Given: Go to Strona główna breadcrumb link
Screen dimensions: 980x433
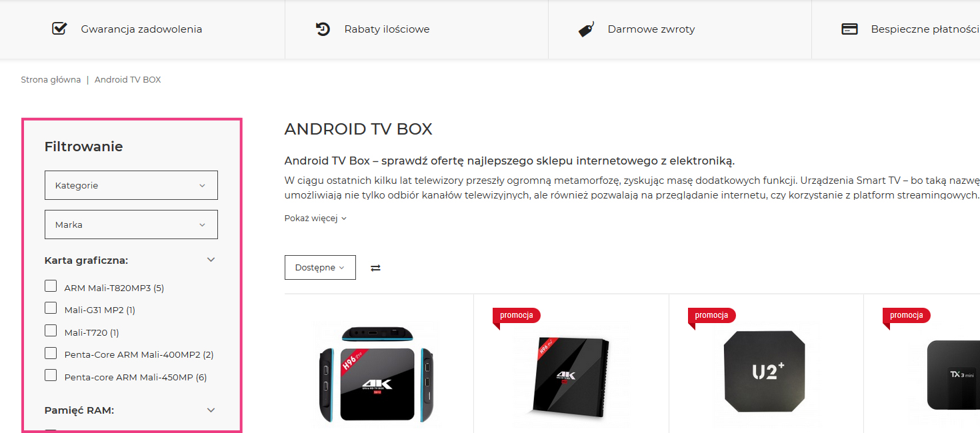Looking at the screenshot, I should click(51, 79).
